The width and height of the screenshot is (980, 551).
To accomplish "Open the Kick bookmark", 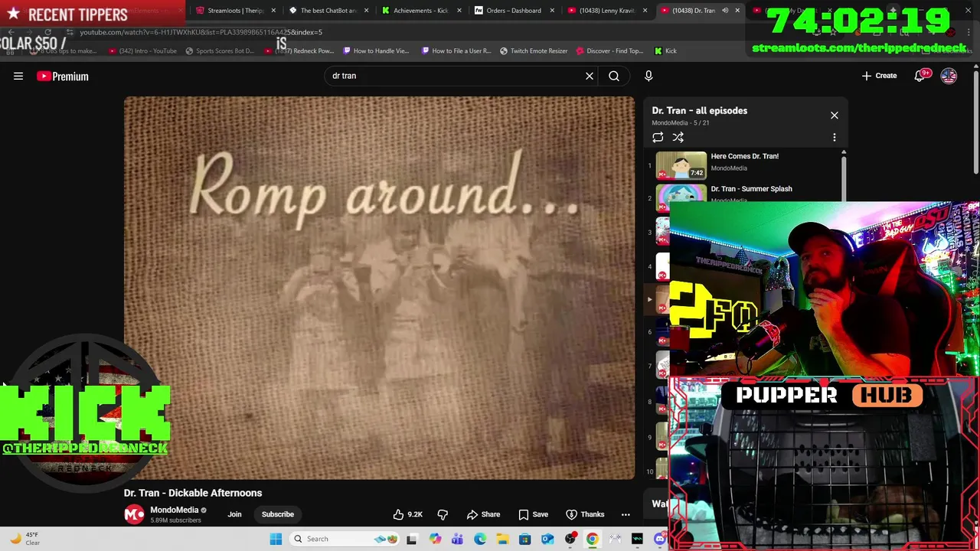I will 665,51.
